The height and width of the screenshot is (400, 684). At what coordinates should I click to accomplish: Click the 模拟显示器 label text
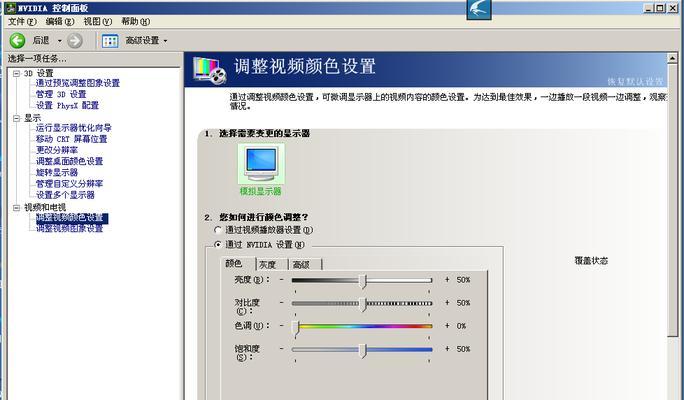tap(260, 191)
